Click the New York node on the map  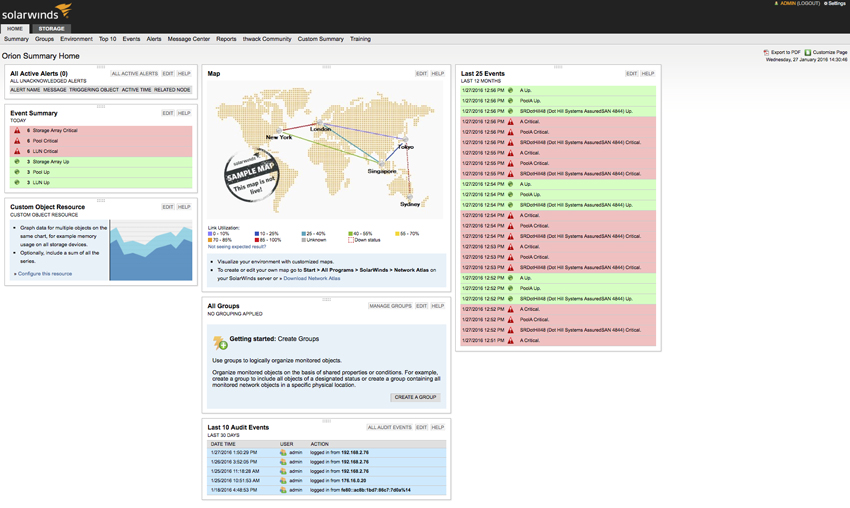click(x=279, y=131)
